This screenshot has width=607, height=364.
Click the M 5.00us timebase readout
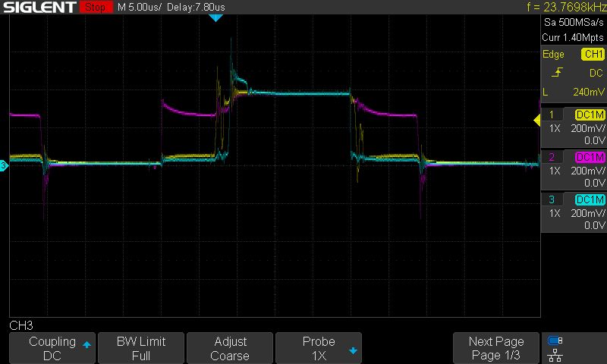(x=140, y=7)
